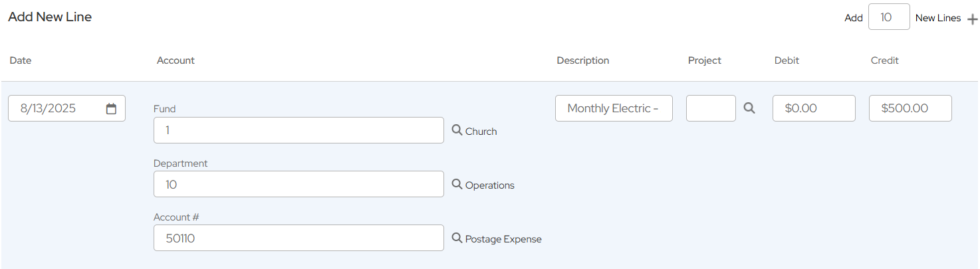Click the Account # search icon beside Postage Expense
The image size is (980, 269).
(x=457, y=238)
